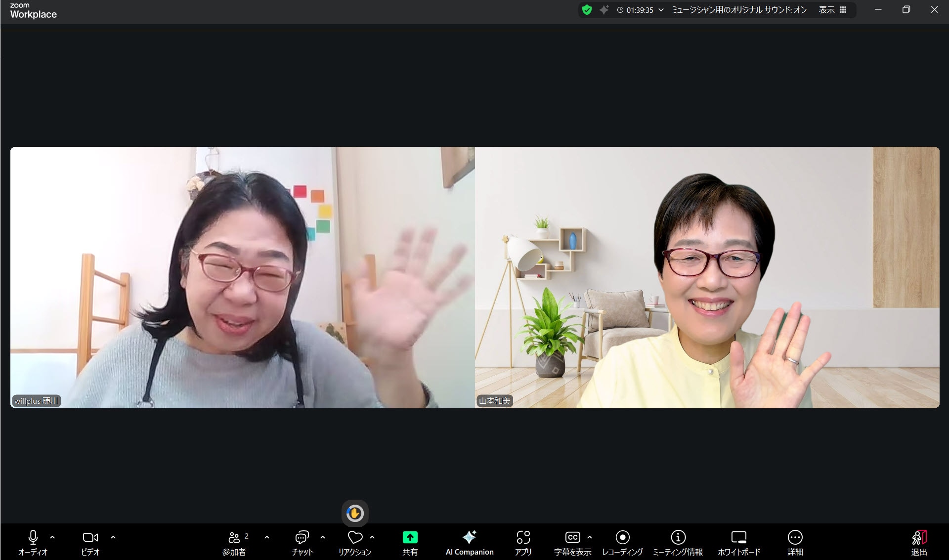
Task: Expand the audio options arrow
Action: (52, 537)
